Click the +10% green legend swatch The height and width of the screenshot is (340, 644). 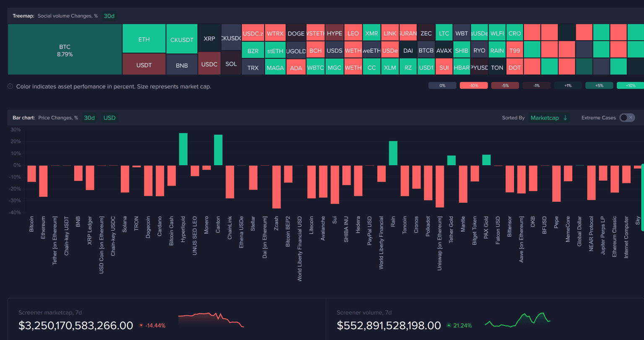[x=631, y=85]
